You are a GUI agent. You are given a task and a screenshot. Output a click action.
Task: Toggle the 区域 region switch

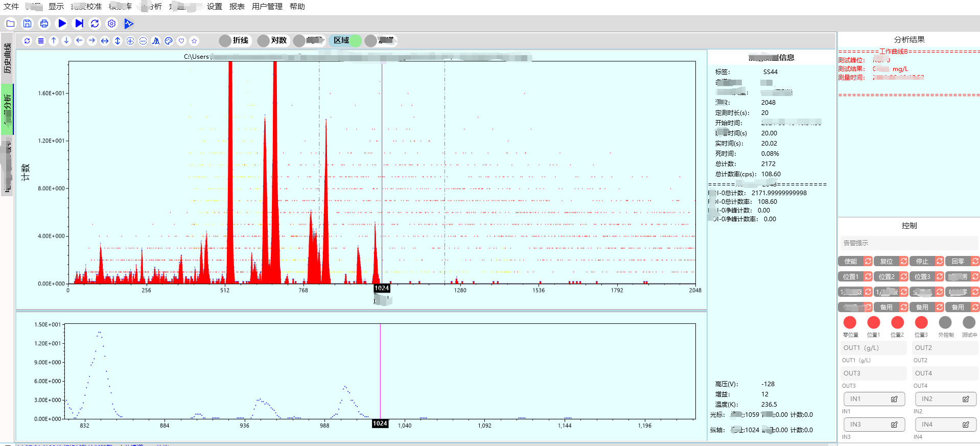pos(346,40)
